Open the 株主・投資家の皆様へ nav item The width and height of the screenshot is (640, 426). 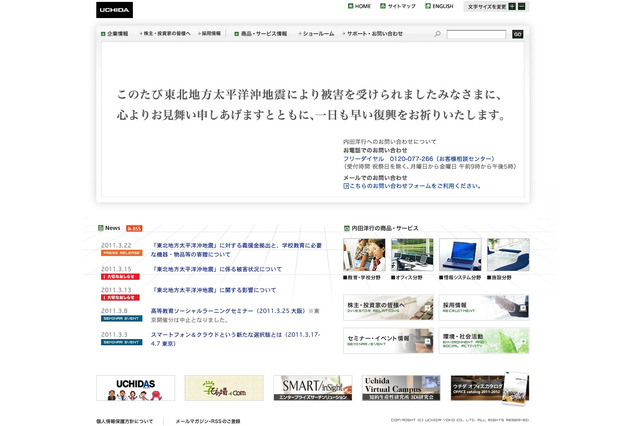click(165, 33)
